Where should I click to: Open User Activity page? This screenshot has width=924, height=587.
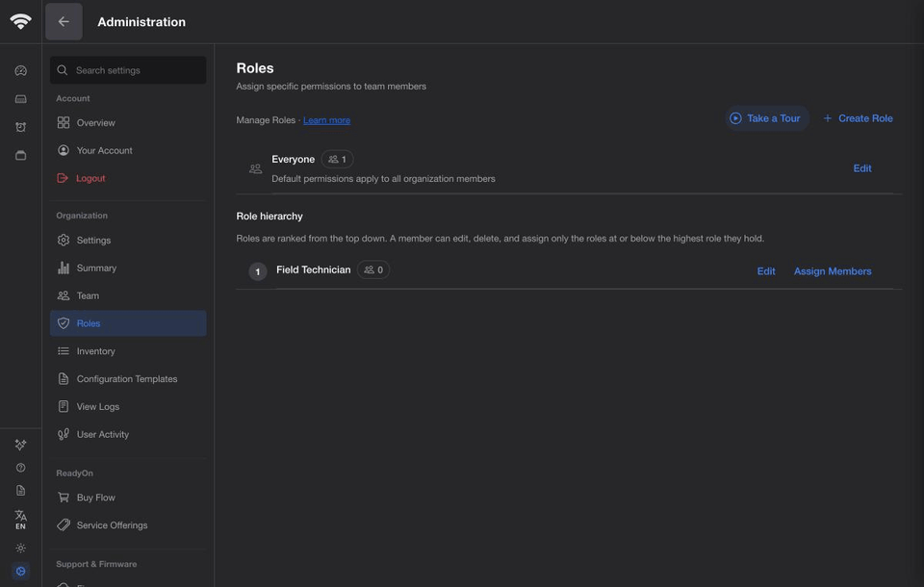click(128, 434)
